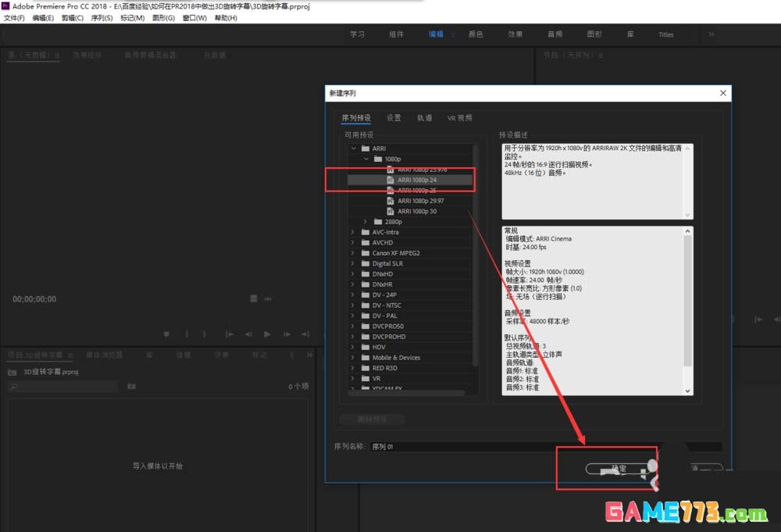Select the DVCPRO50 folder row
The height and width of the screenshot is (532, 781).
tap(410, 327)
